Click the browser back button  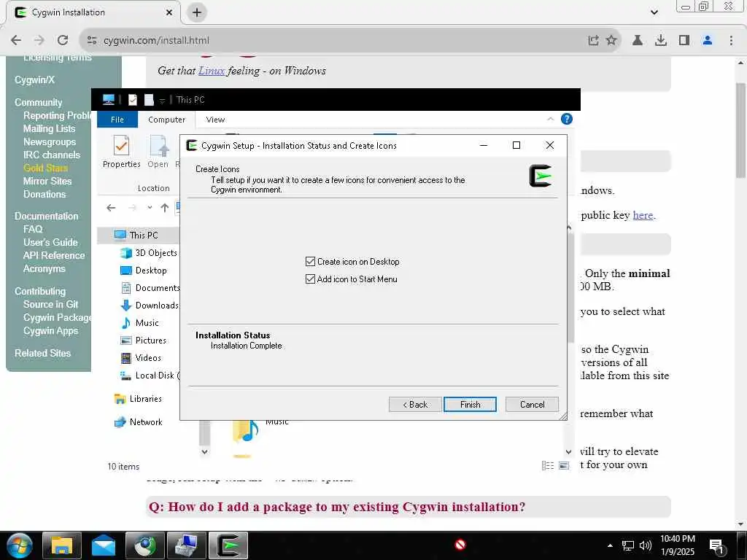(x=16, y=40)
